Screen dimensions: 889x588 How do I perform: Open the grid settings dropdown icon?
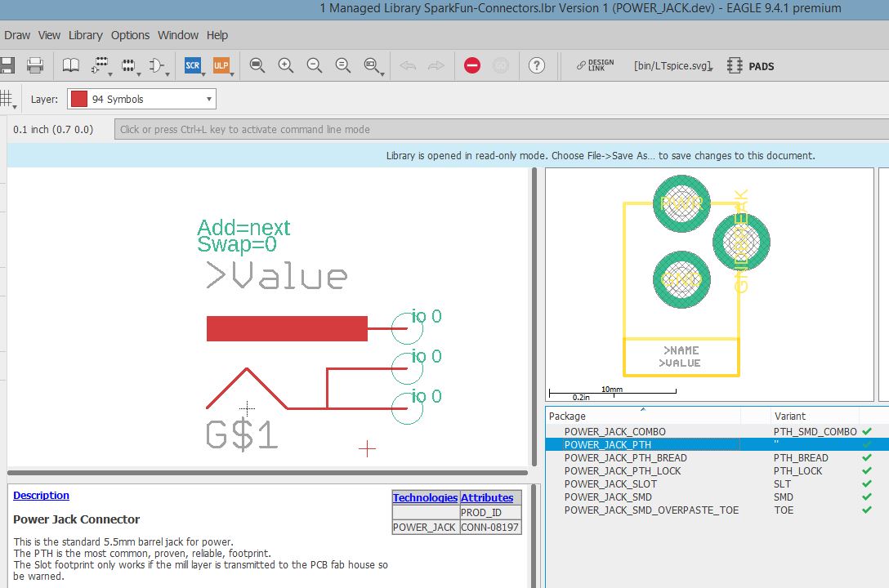click(x=7, y=99)
